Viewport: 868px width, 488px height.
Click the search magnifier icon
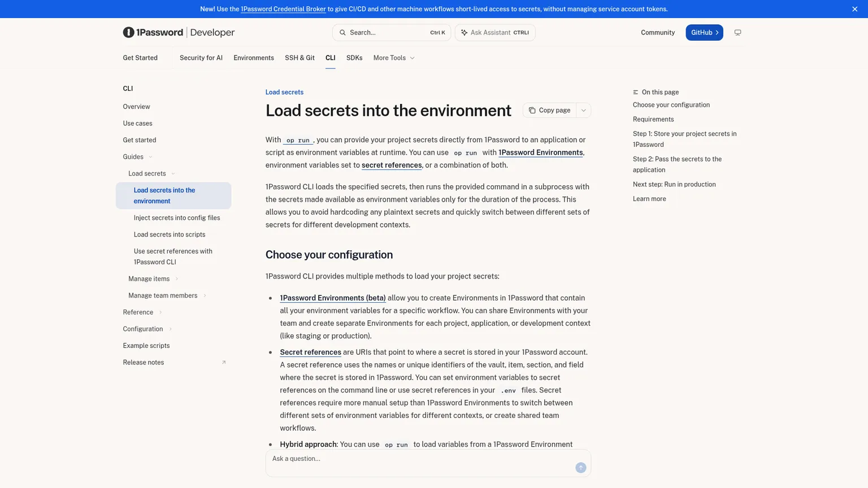pyautogui.click(x=342, y=33)
